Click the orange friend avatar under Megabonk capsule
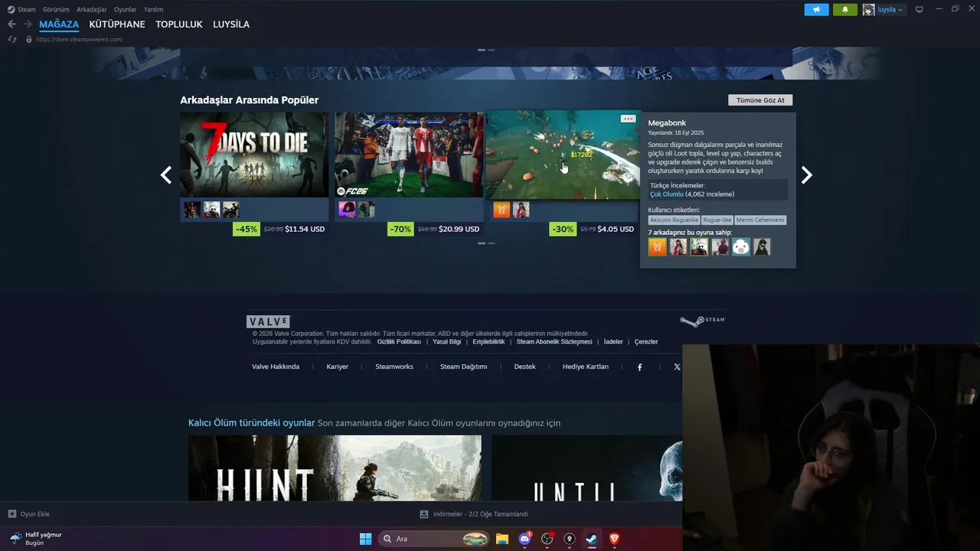 point(501,210)
